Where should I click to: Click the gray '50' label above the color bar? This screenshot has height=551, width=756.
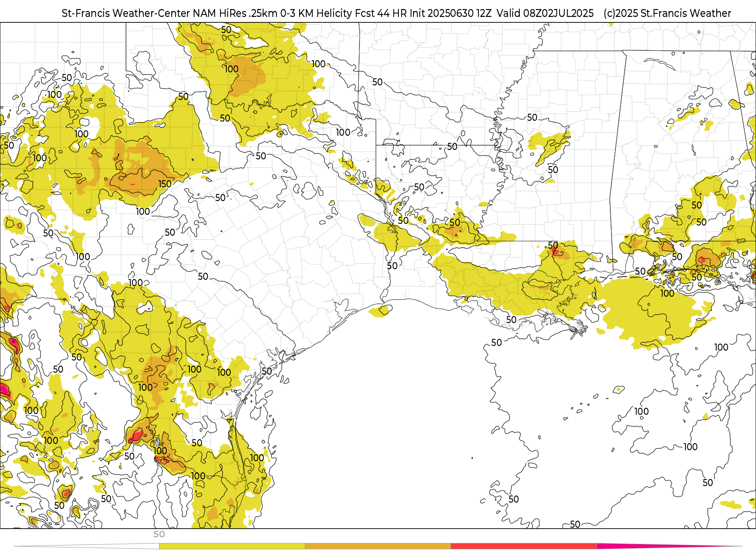(159, 534)
